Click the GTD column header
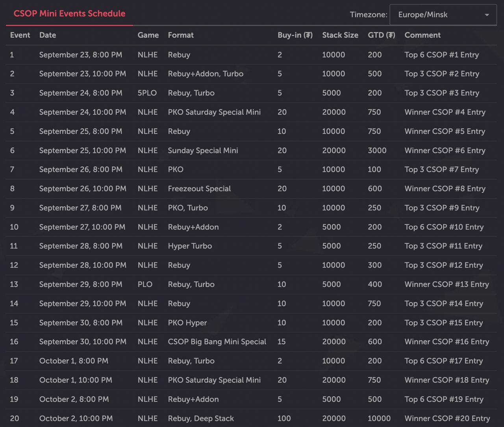504x427 pixels. (x=382, y=35)
